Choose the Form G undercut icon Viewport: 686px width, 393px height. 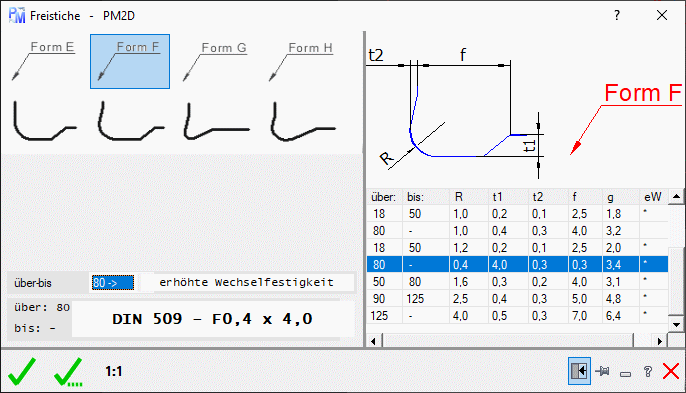coord(216,61)
